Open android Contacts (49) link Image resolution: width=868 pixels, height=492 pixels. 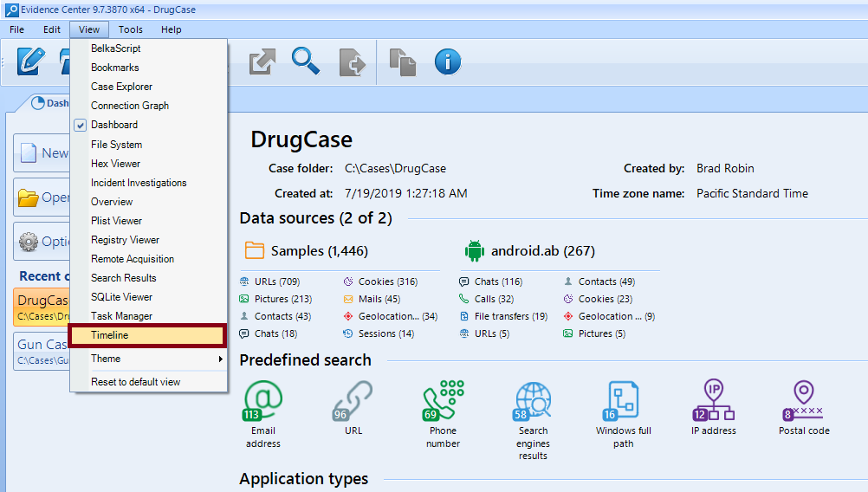click(x=606, y=282)
